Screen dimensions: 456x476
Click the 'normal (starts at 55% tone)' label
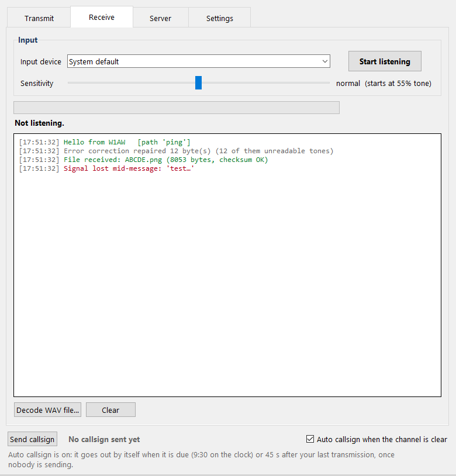(x=384, y=83)
